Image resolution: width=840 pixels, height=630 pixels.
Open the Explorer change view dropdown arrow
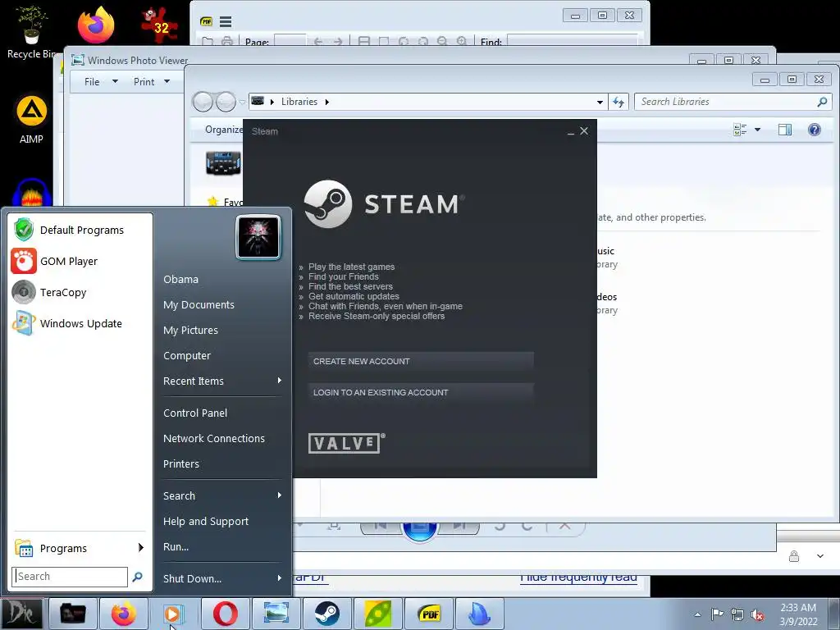[757, 130]
